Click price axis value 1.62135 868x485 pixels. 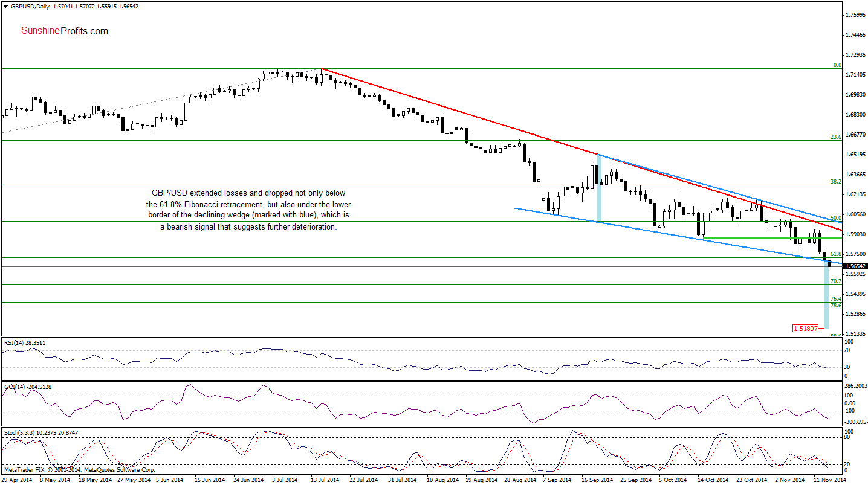click(x=856, y=194)
